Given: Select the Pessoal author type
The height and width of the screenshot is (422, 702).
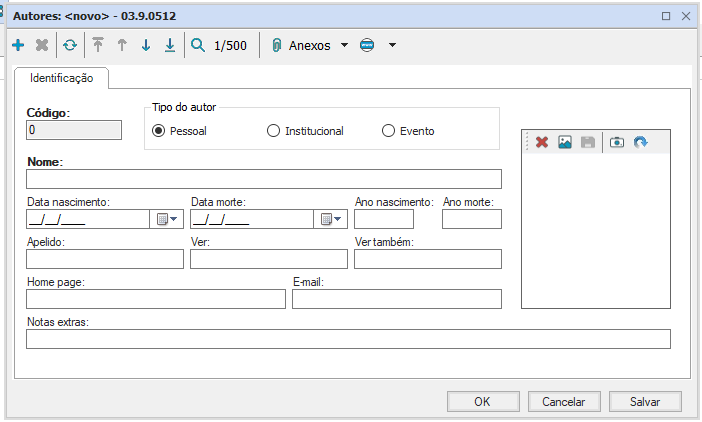Looking at the screenshot, I should 159,131.
